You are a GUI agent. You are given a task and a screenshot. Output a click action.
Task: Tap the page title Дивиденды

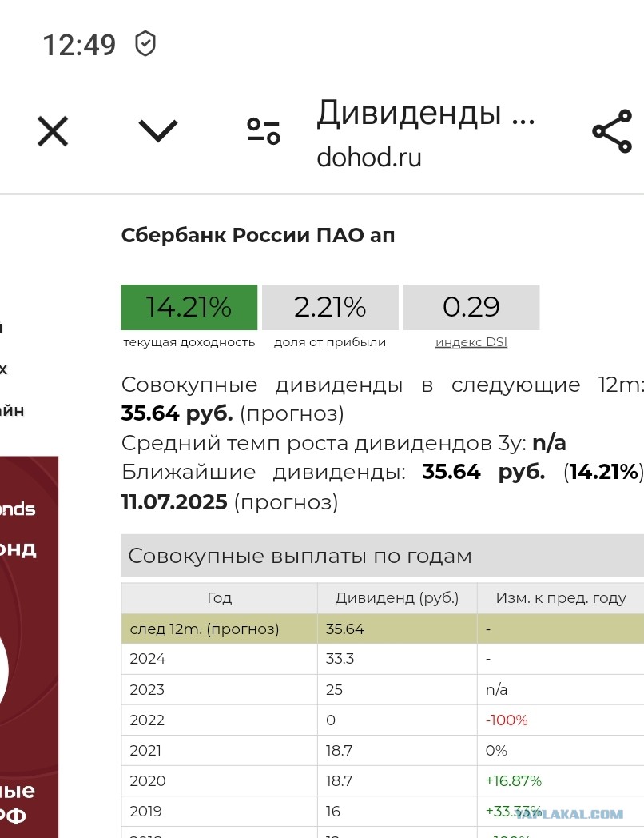[x=426, y=114]
